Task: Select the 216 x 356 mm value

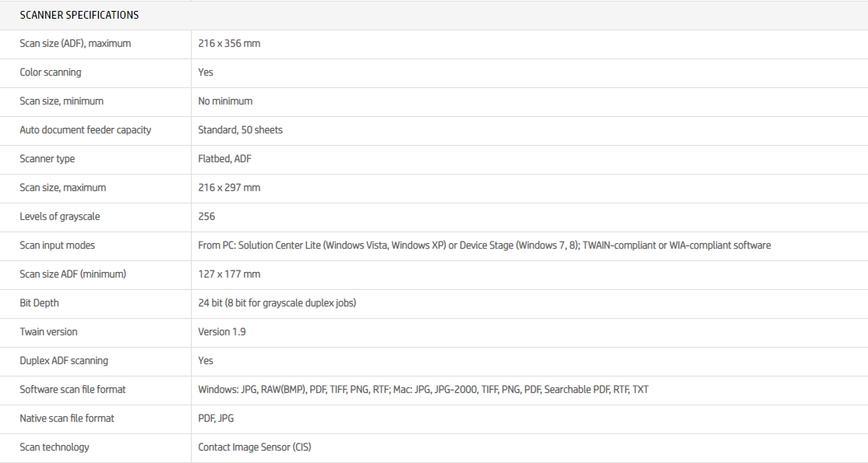Action: [x=229, y=44]
